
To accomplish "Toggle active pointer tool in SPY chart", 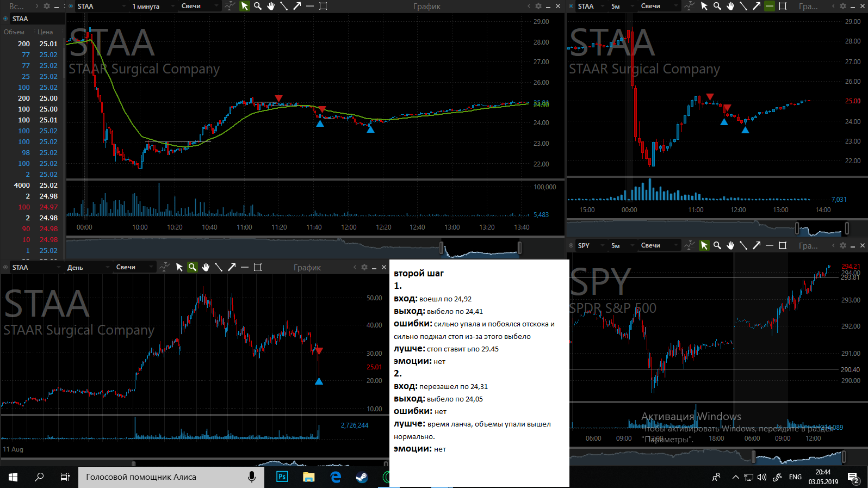I will (704, 245).
